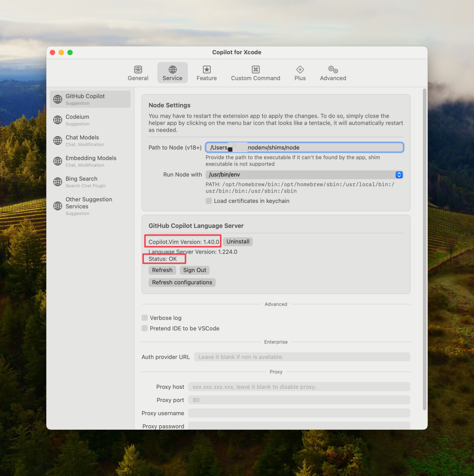Click the PATH value text
Viewport: 474px width, 476px height.
point(300,188)
